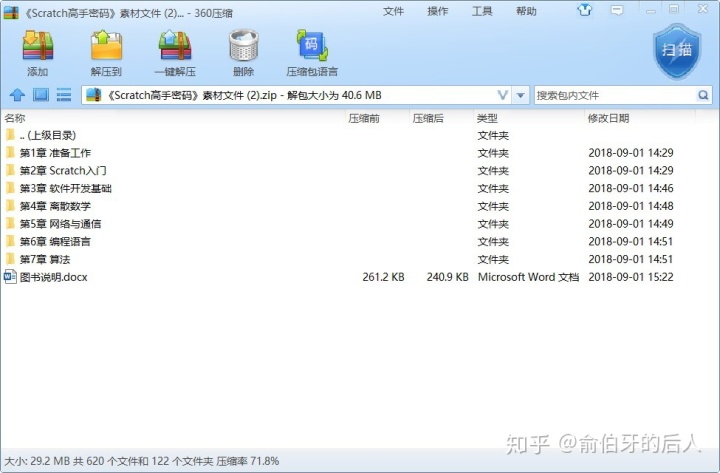Sort by the 压缩前 column header
The width and height of the screenshot is (720, 473).
(364, 118)
